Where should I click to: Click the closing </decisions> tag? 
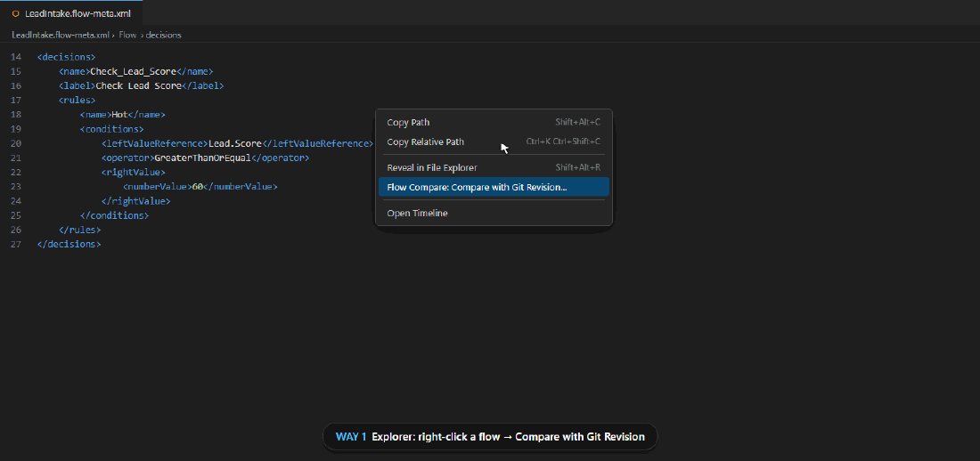coord(69,244)
